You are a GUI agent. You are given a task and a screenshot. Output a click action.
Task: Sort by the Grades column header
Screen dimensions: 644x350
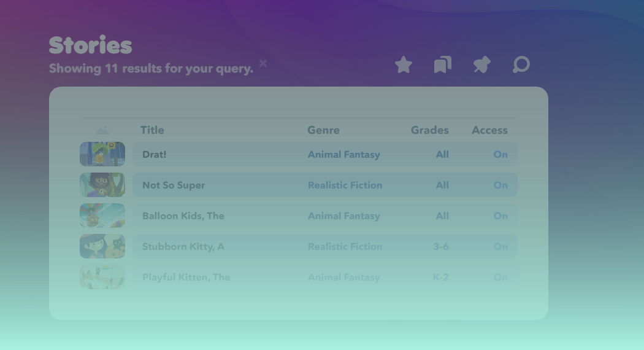click(429, 130)
